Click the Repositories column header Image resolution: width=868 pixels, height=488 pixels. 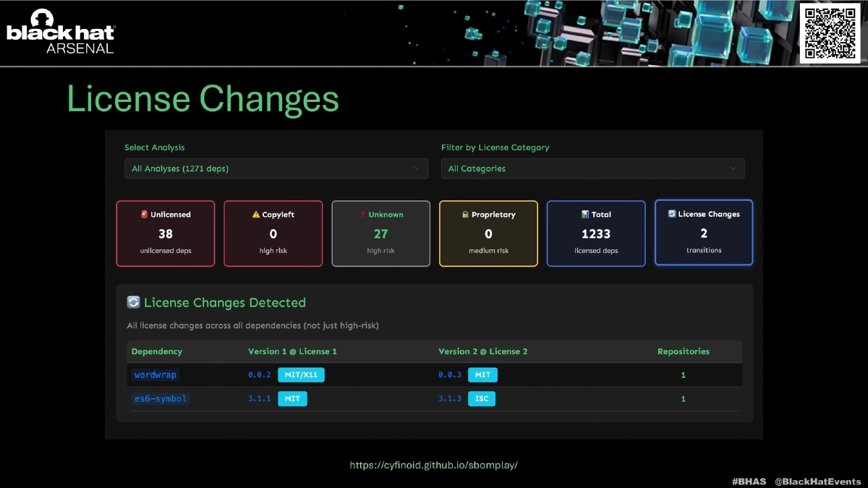click(683, 351)
